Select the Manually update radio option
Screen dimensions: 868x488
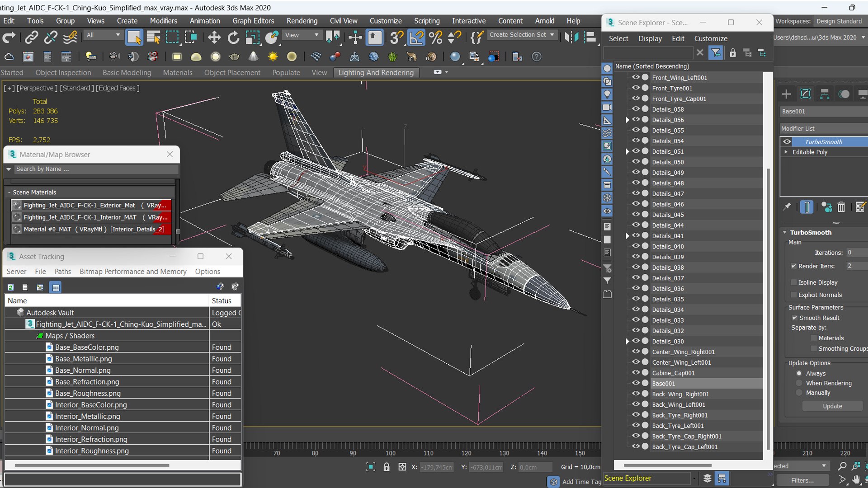[x=799, y=393]
